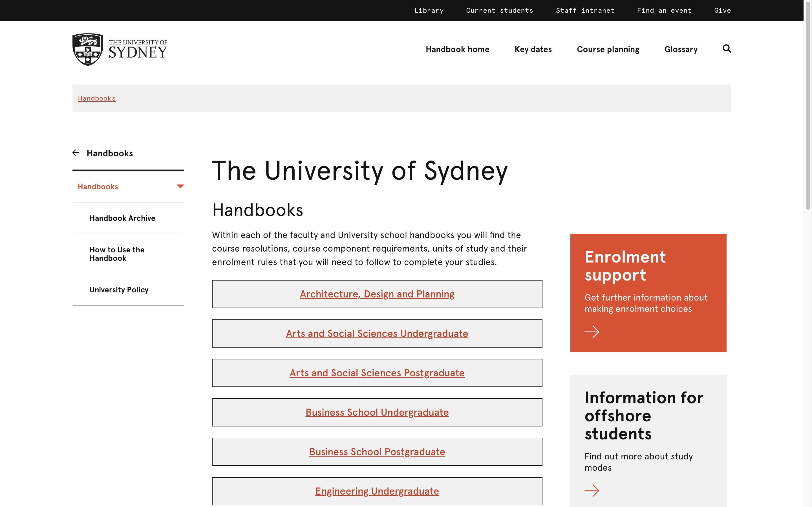Open Engineering Undergraduate handbook
Screen dimensions: 812x507
click(x=377, y=491)
